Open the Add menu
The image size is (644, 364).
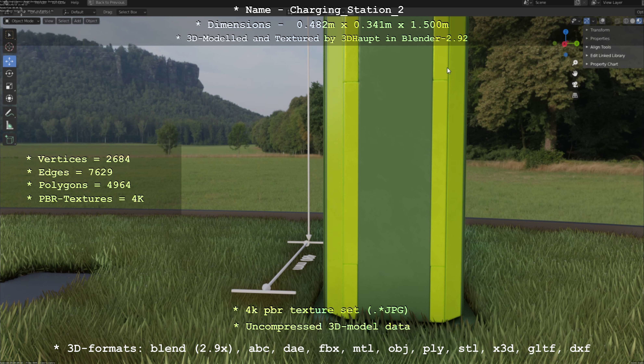tap(77, 21)
